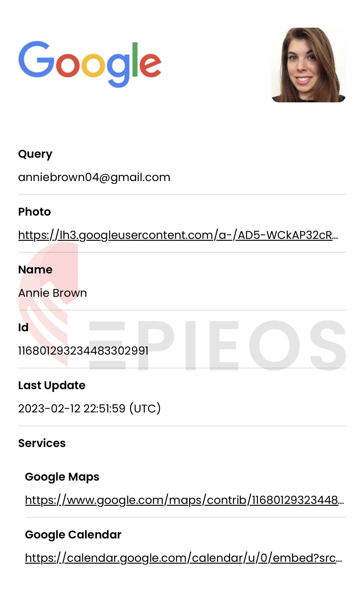Click the Services section heading
The image size is (364, 596).
(x=42, y=443)
